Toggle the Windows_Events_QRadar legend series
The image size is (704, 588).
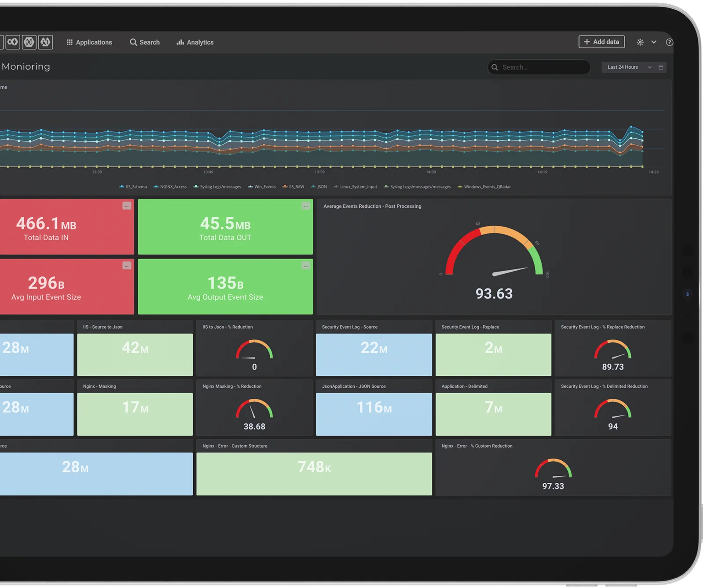(484, 187)
